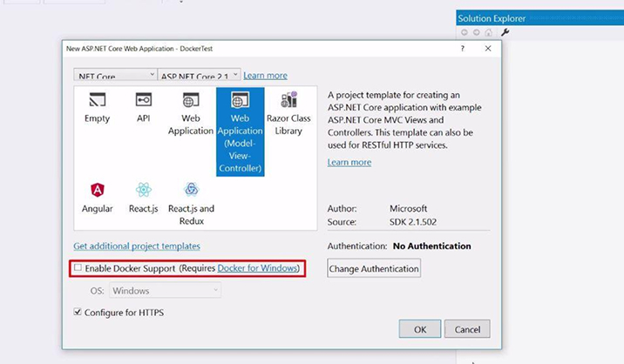Click the Solution Explorer home icon

[x=489, y=32]
